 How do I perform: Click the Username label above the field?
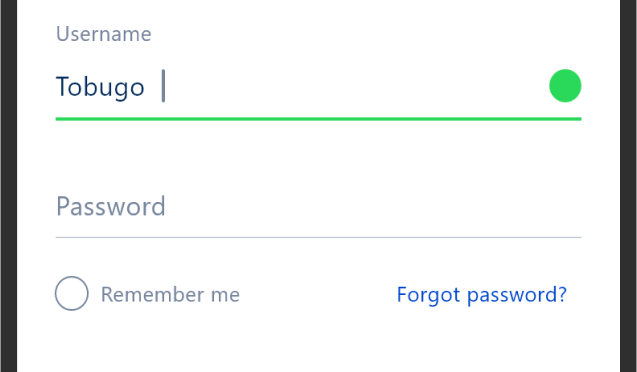click(104, 34)
